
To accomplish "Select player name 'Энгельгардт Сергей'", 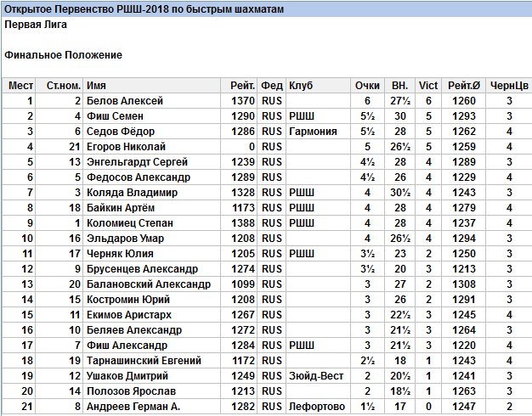I will (x=137, y=161).
